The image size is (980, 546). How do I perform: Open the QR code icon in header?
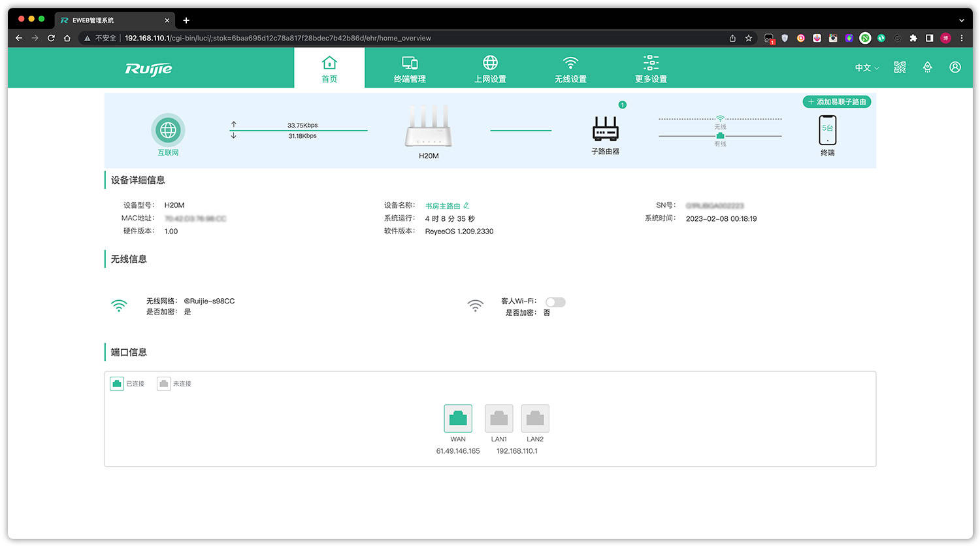click(x=900, y=67)
